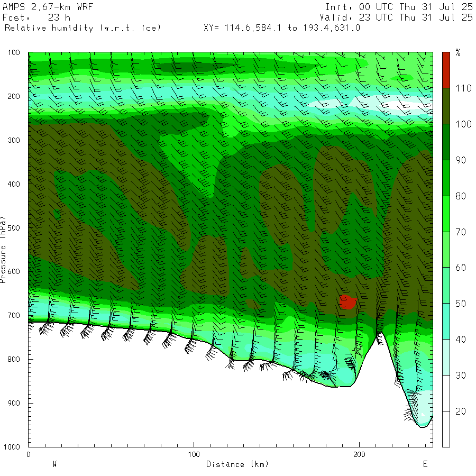The height and width of the screenshot is (476, 476).
Task: Click the 'Valid: 23 UTC Thu 31 Jul 25' text
Action: (x=396, y=17)
